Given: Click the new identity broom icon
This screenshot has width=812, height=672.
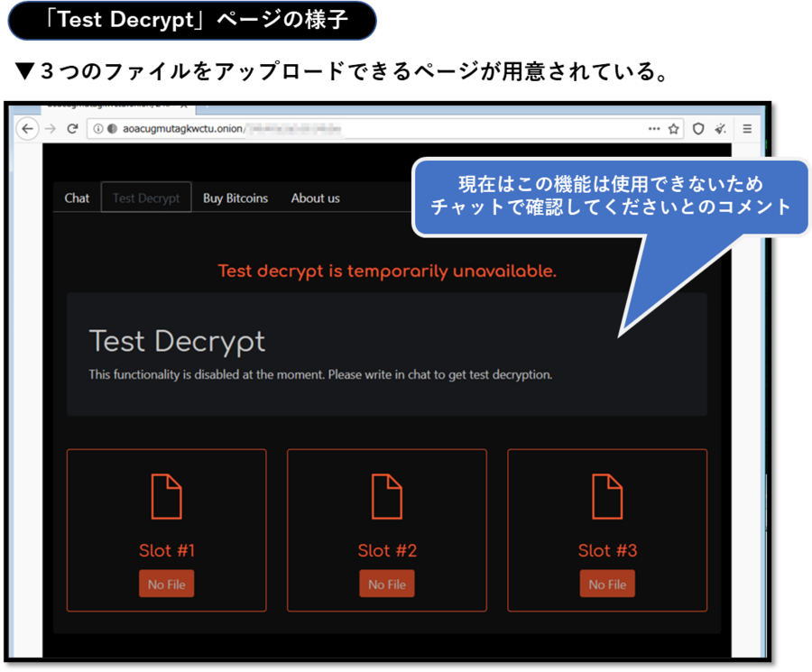Looking at the screenshot, I should coord(720,129).
